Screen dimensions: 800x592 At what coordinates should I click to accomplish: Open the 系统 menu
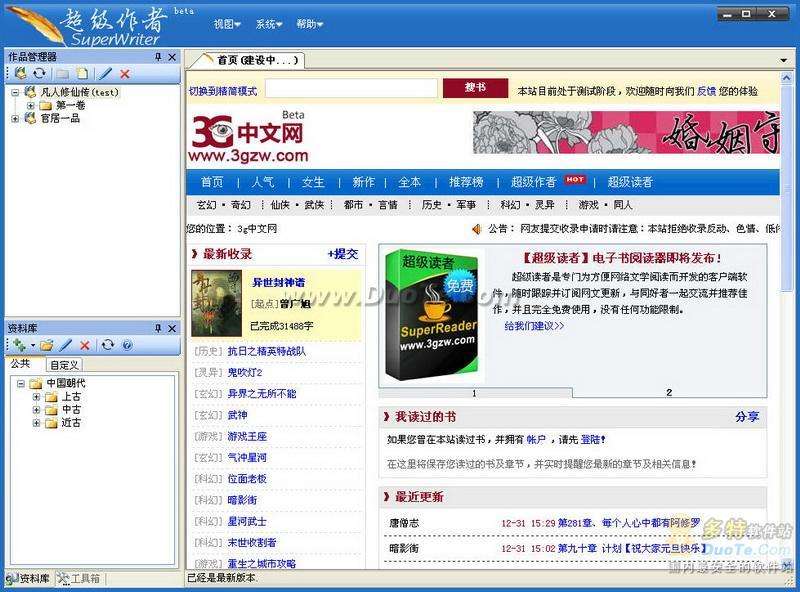point(269,24)
